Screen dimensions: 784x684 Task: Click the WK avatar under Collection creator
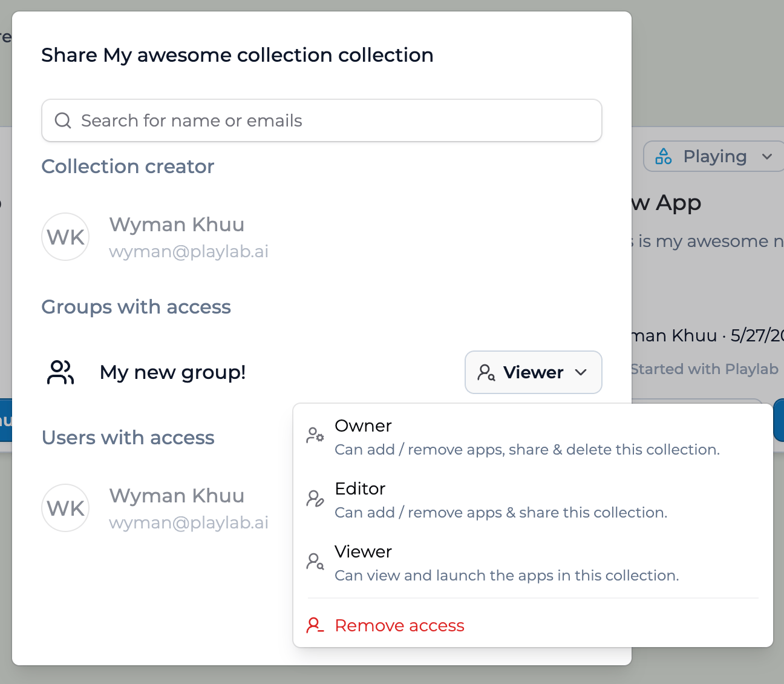pyautogui.click(x=65, y=237)
